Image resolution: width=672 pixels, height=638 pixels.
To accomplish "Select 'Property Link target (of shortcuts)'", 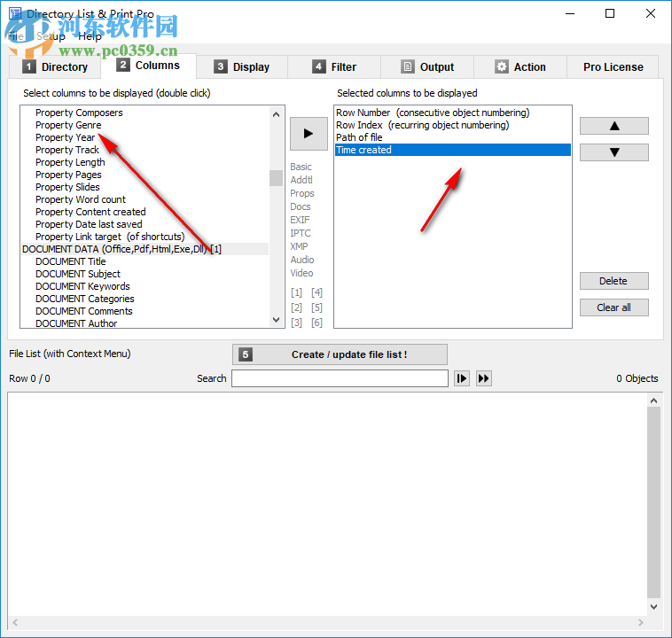I will [110, 237].
